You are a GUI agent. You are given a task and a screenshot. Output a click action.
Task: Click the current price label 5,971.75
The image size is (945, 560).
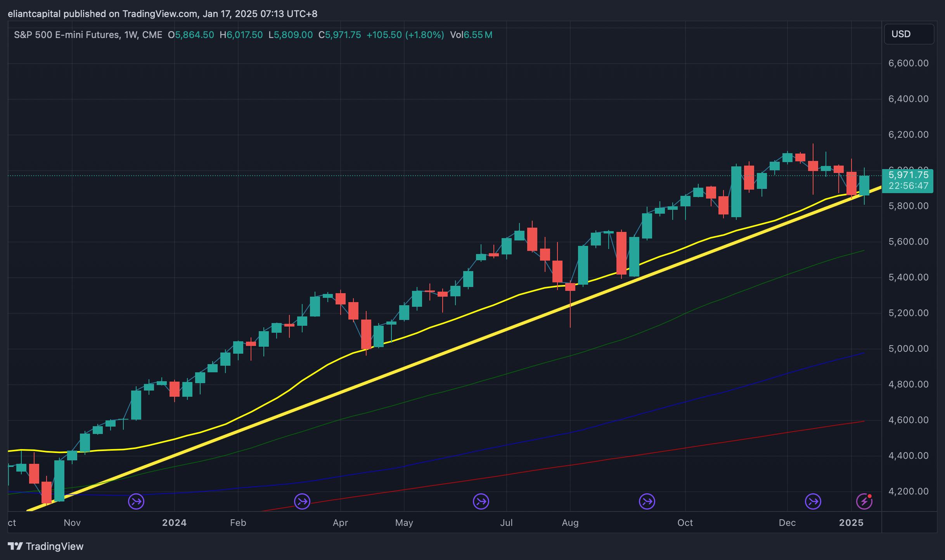pyautogui.click(x=908, y=175)
